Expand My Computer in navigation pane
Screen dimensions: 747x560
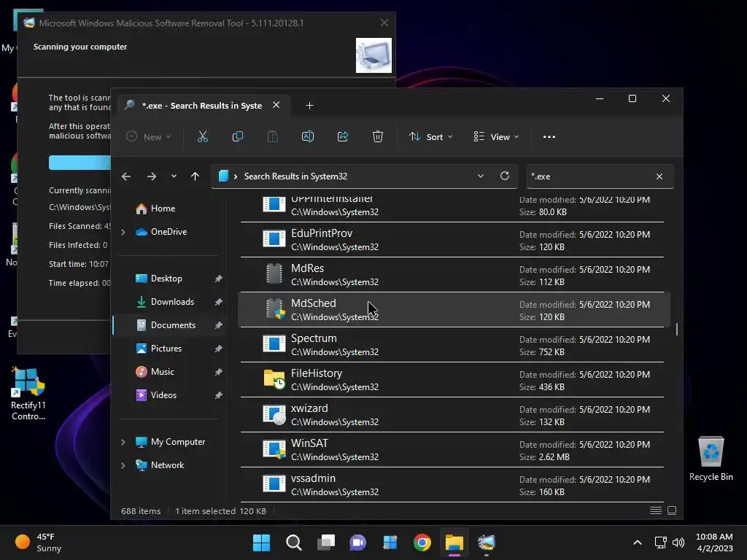(x=123, y=442)
